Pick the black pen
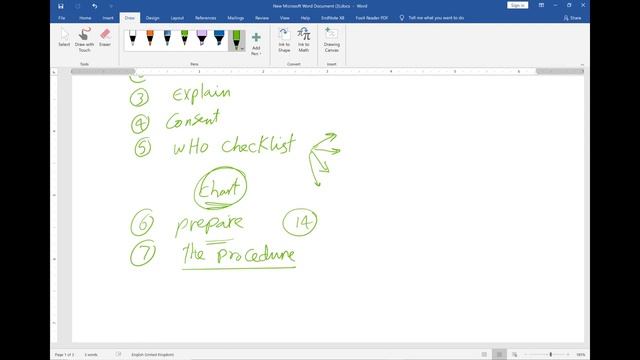This screenshot has width=640, height=360. point(133,38)
